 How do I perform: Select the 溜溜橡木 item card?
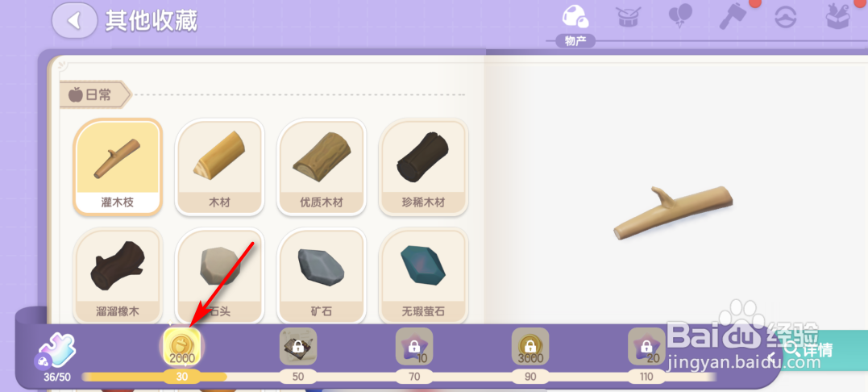(x=118, y=275)
